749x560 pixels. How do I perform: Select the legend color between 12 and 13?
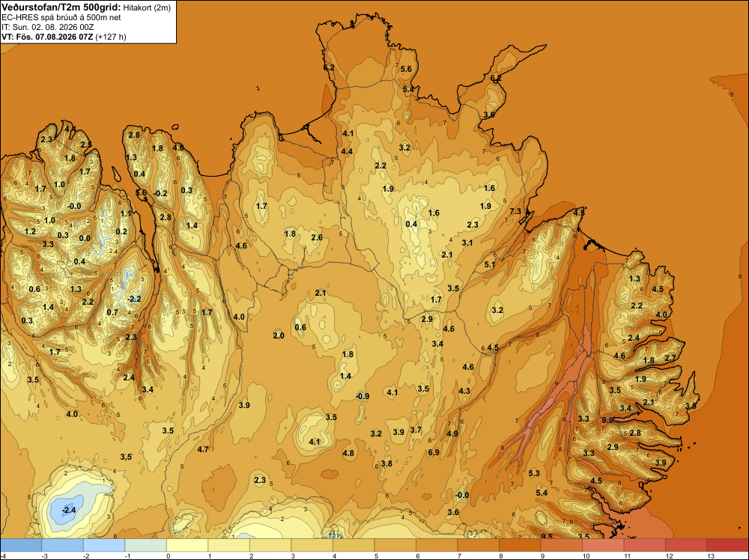point(686,545)
